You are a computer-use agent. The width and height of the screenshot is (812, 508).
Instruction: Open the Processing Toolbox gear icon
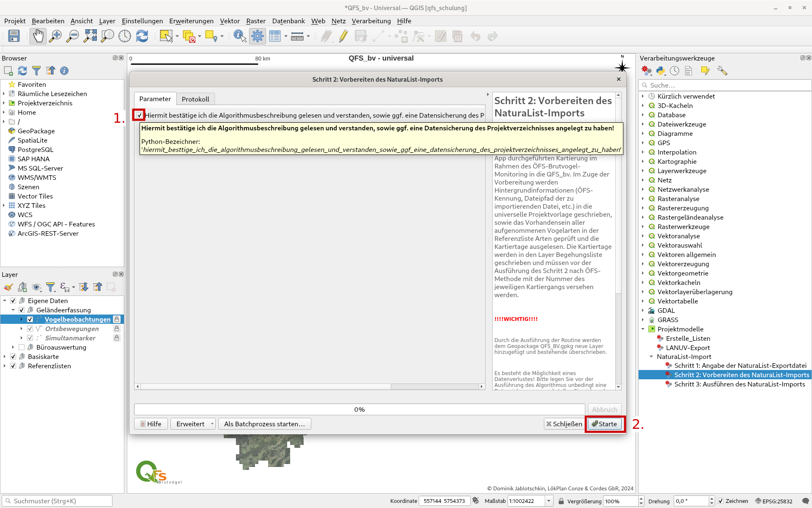[257, 36]
